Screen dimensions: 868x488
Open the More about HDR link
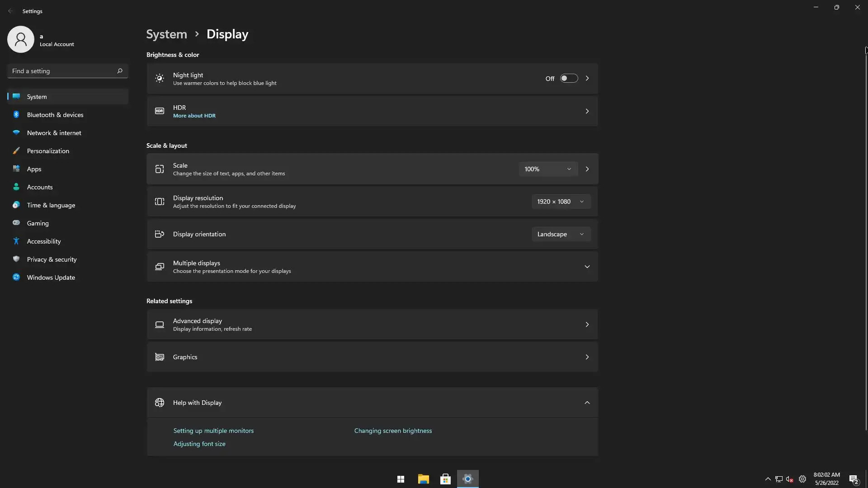click(x=194, y=116)
